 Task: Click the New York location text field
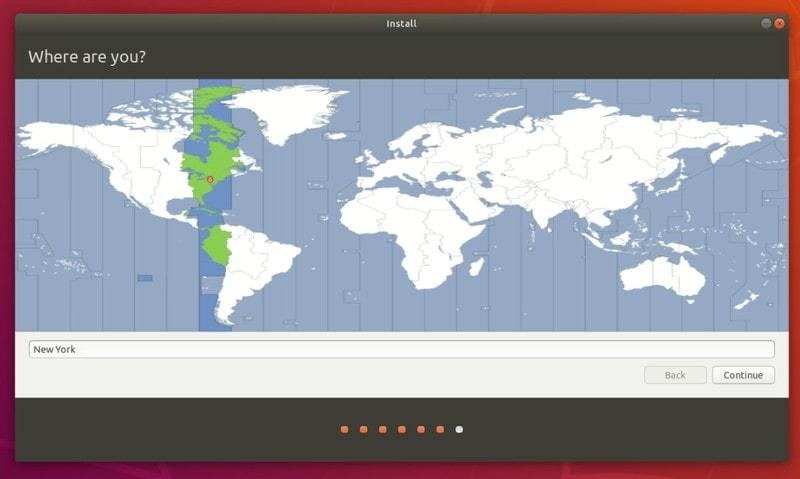coord(400,349)
